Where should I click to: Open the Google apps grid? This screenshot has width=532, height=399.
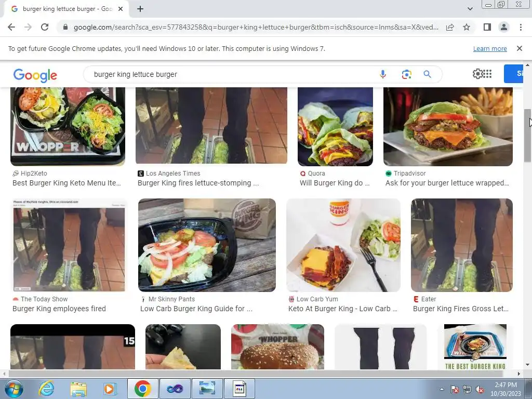(x=487, y=74)
